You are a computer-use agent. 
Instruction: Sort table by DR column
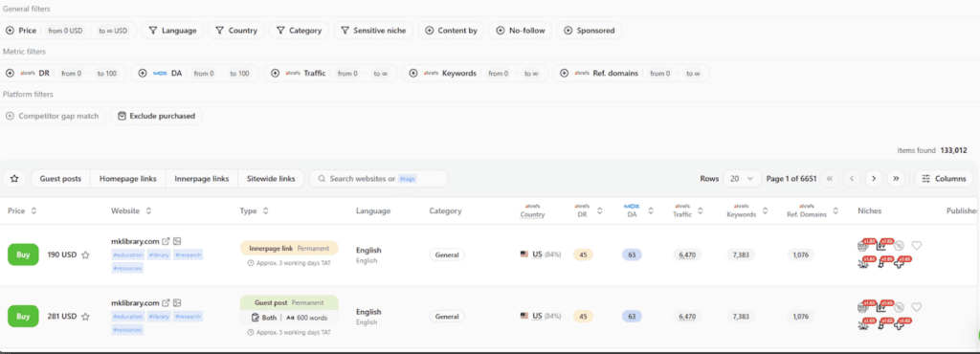[599, 211]
